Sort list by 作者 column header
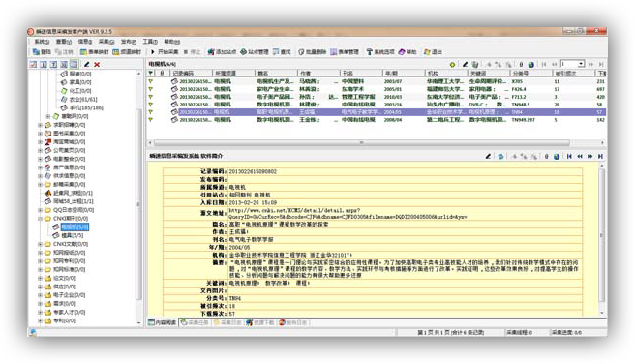The image size is (635, 364). [x=318, y=74]
